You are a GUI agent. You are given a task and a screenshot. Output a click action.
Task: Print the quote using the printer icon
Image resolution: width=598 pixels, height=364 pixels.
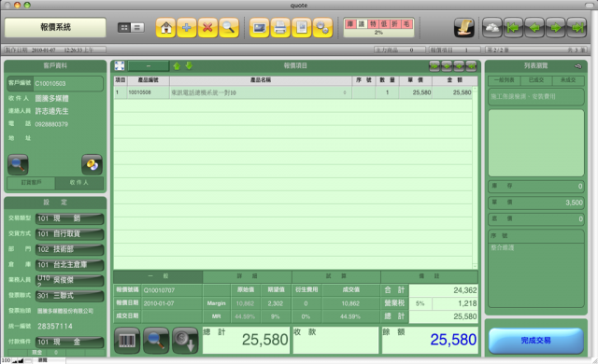click(280, 28)
